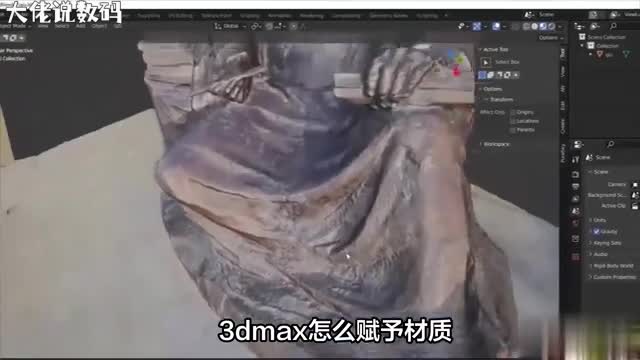
Task: Expand the Workspace panel
Action: tap(494, 144)
